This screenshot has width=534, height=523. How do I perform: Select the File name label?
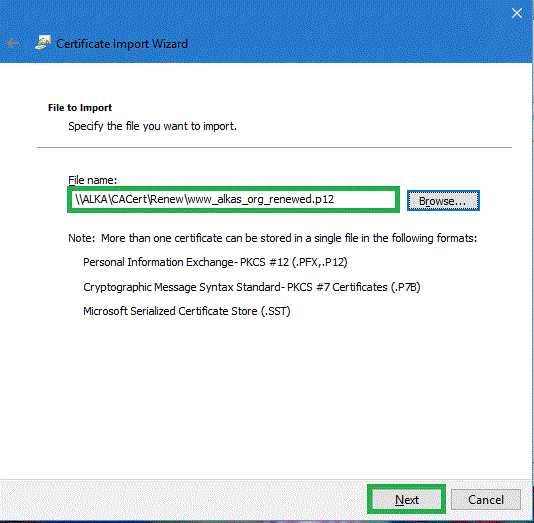click(92, 180)
